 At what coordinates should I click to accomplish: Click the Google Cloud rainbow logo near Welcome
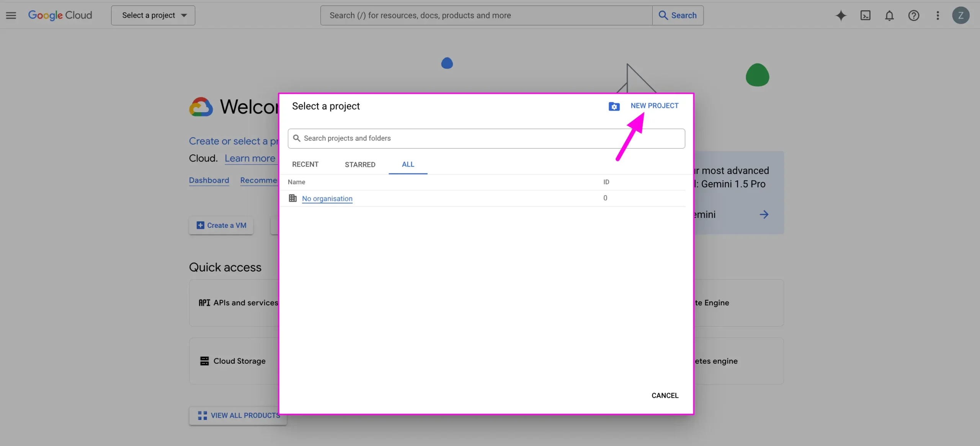pos(201,107)
